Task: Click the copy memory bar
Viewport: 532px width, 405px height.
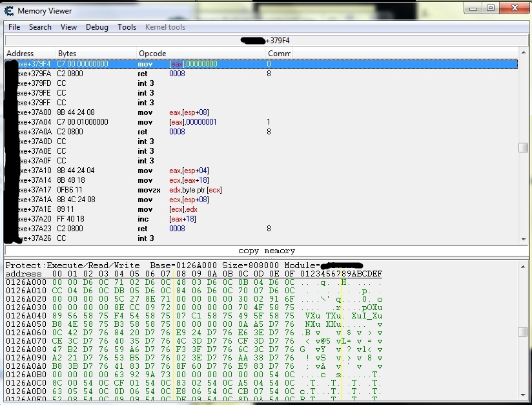Action: (x=266, y=251)
